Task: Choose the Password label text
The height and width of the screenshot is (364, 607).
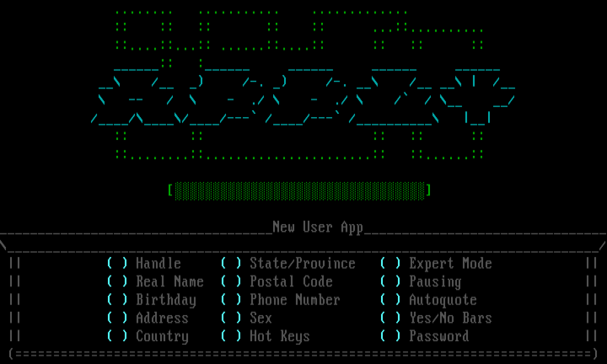Action: [x=439, y=336]
